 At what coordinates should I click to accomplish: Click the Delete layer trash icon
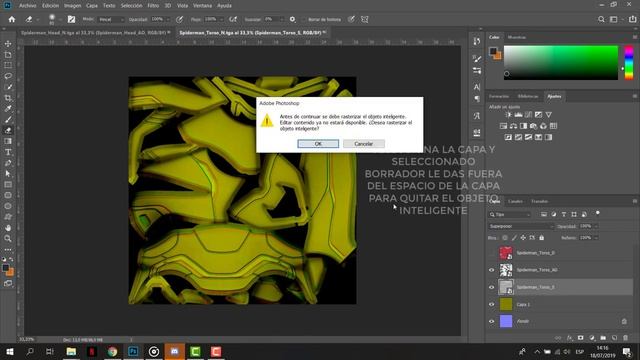(626, 338)
